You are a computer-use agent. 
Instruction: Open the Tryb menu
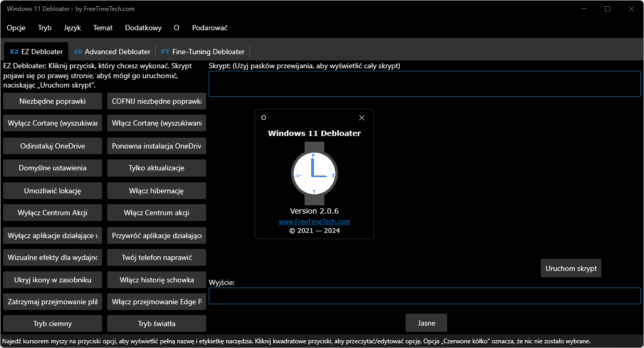coord(45,28)
